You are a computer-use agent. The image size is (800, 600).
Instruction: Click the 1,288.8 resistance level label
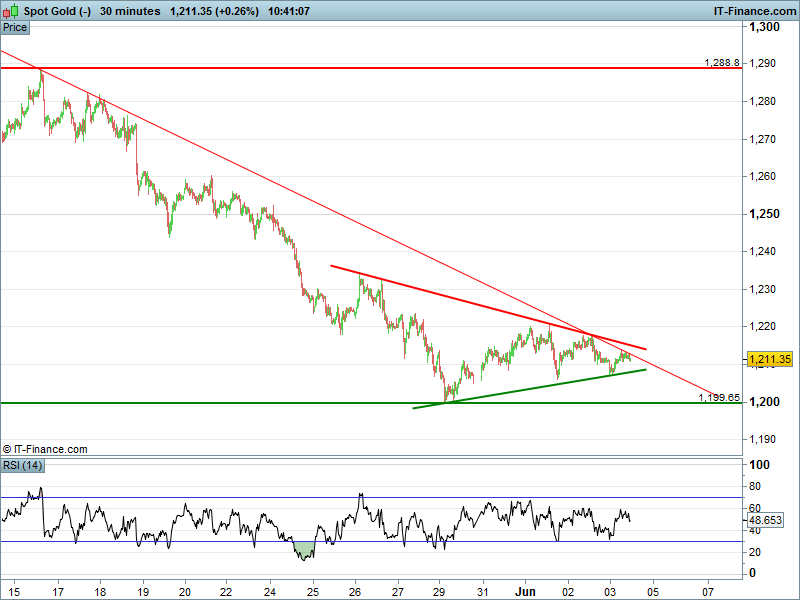(722, 62)
